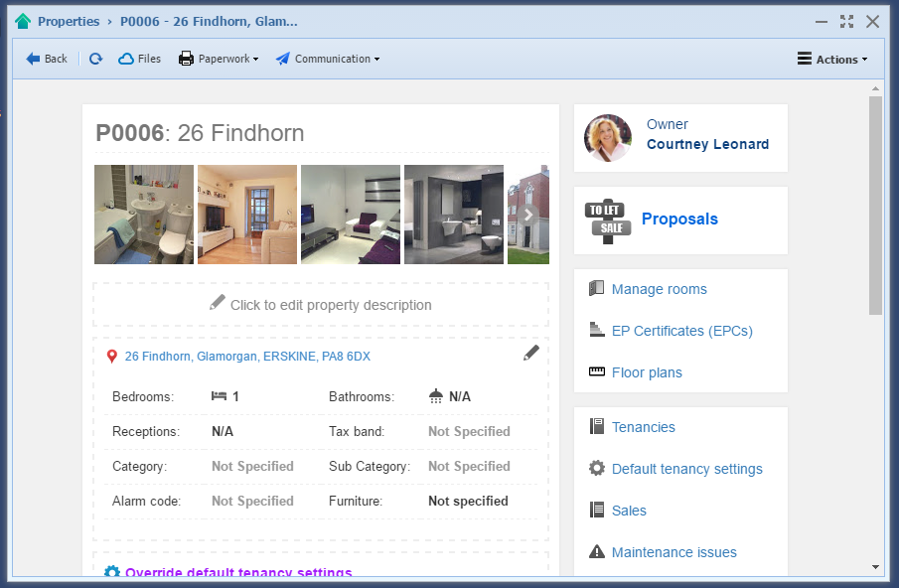
Task: Click the shower icon next to Bathrooms
Action: 436,396
